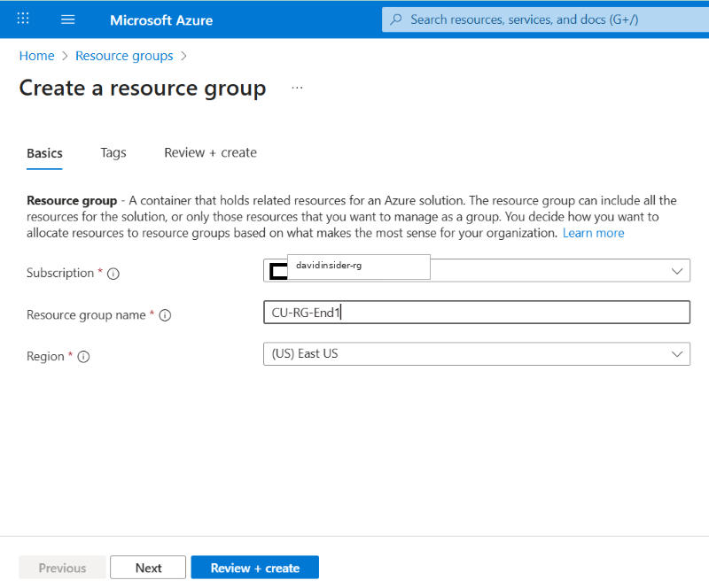Screen dimensions: 709x588
Task: Switch to the Review + create tab
Action: pyautogui.click(x=210, y=153)
